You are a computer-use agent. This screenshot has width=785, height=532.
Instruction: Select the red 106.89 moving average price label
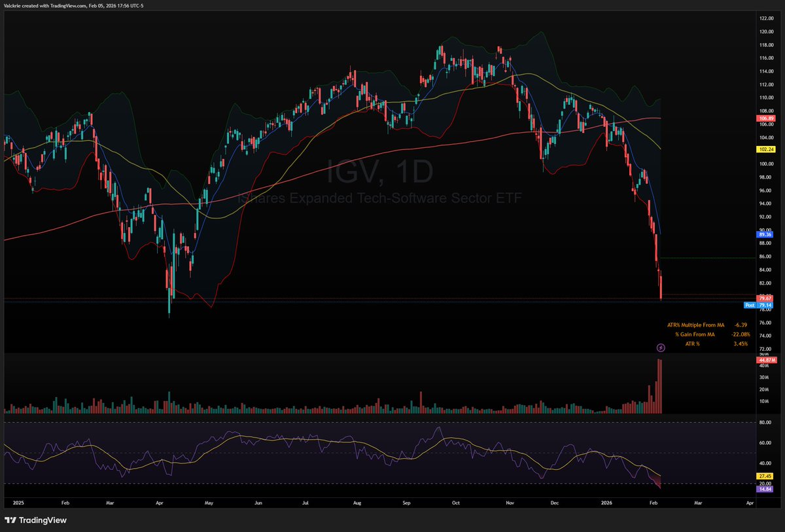point(765,118)
